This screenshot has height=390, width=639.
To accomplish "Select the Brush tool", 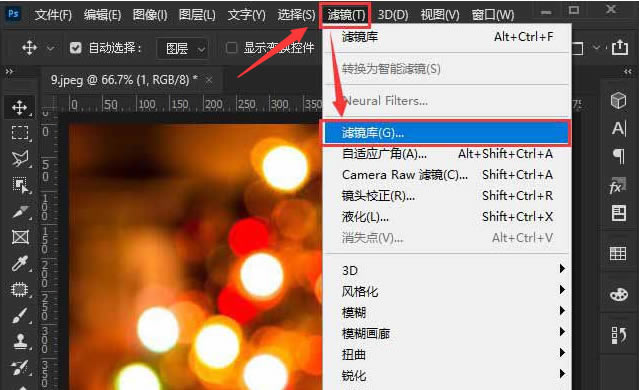I will 20,315.
